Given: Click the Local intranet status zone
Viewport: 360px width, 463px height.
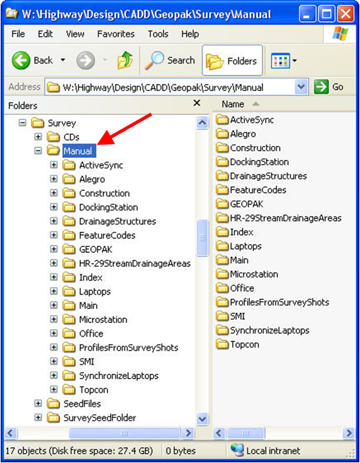Looking at the screenshot, I should [265, 451].
